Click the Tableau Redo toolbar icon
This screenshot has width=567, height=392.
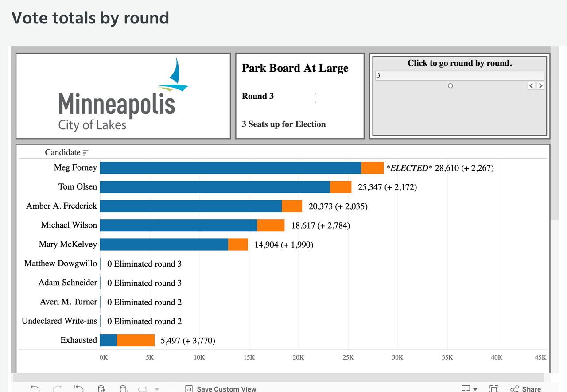[x=57, y=388]
